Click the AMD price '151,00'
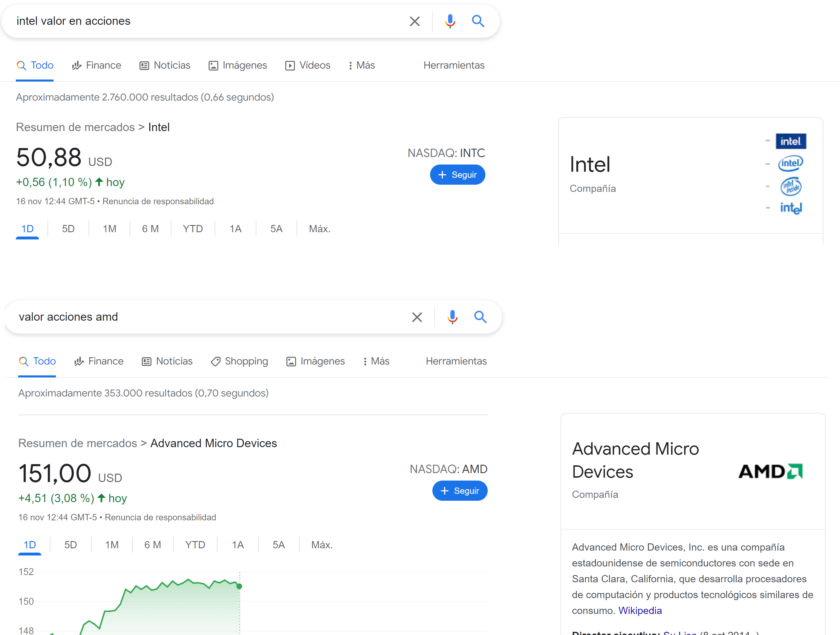 [x=55, y=473]
